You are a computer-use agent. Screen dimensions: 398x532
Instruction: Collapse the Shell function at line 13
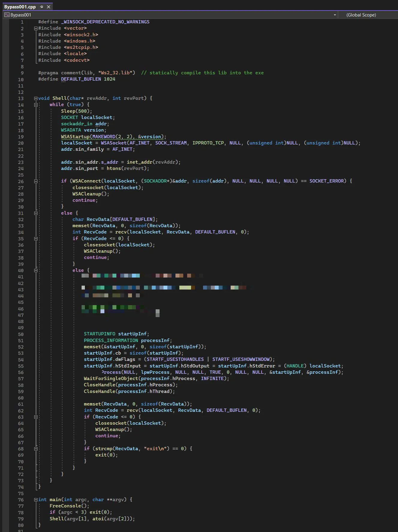pyautogui.click(x=36, y=98)
